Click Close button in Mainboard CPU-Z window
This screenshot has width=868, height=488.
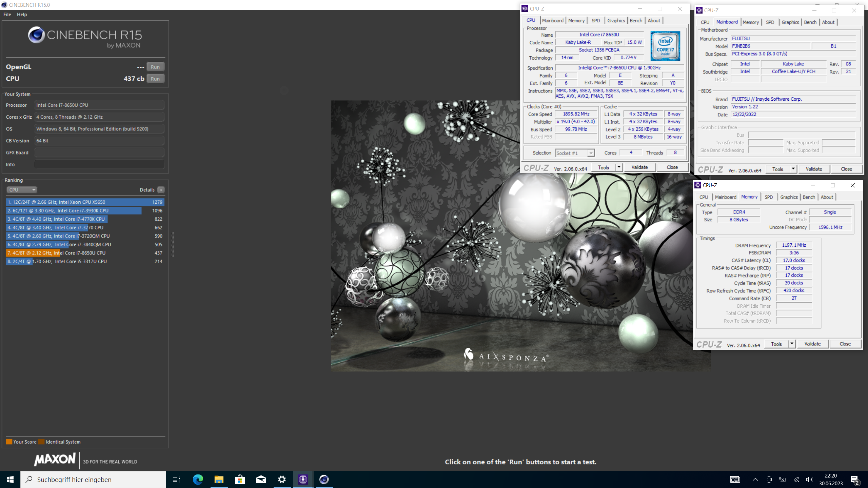coord(846,169)
